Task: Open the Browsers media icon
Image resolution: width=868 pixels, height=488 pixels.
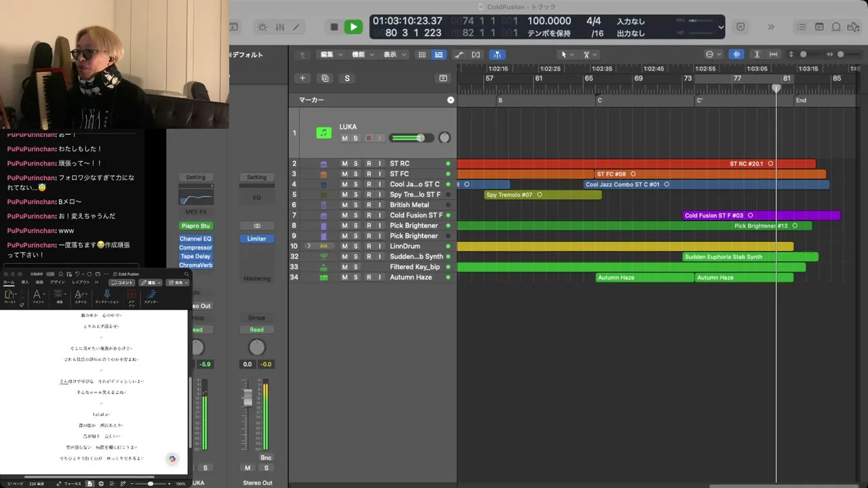Action: pyautogui.click(x=853, y=27)
